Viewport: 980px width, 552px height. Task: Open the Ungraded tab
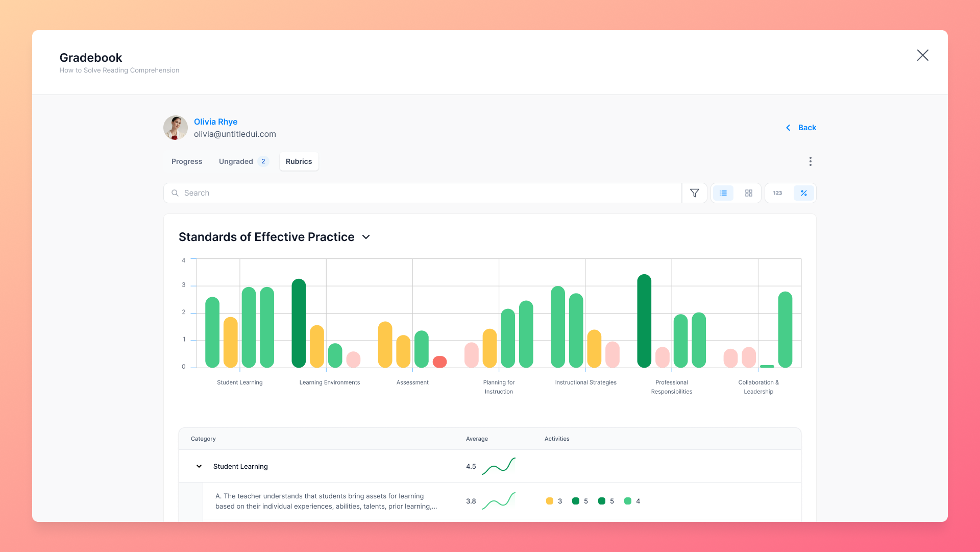click(x=243, y=161)
